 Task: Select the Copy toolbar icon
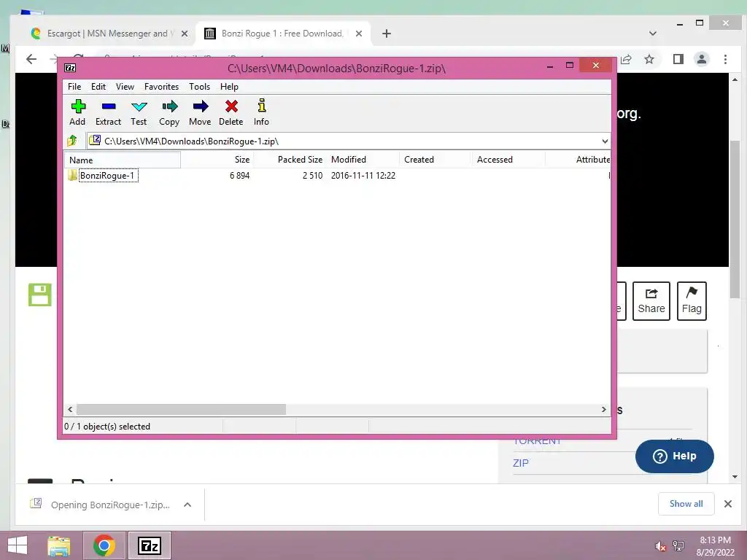click(x=169, y=112)
